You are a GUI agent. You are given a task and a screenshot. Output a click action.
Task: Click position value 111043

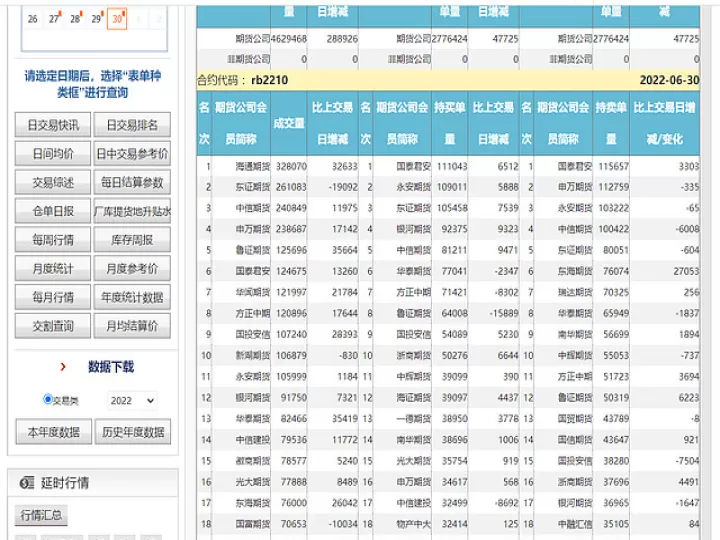pos(452,166)
